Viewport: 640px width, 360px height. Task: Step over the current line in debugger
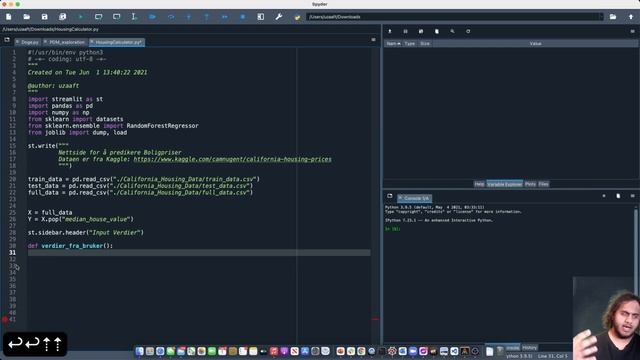[171, 17]
